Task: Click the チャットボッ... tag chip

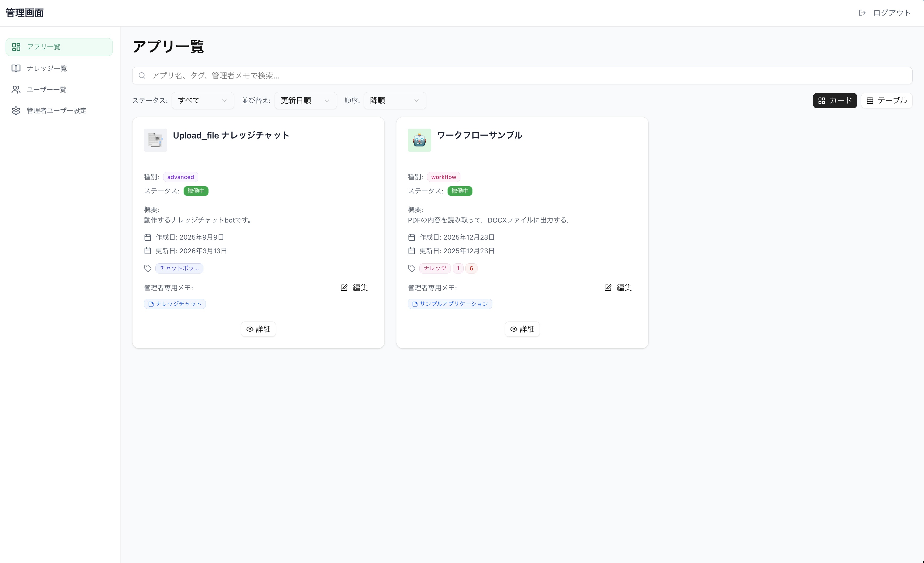Action: pos(179,268)
